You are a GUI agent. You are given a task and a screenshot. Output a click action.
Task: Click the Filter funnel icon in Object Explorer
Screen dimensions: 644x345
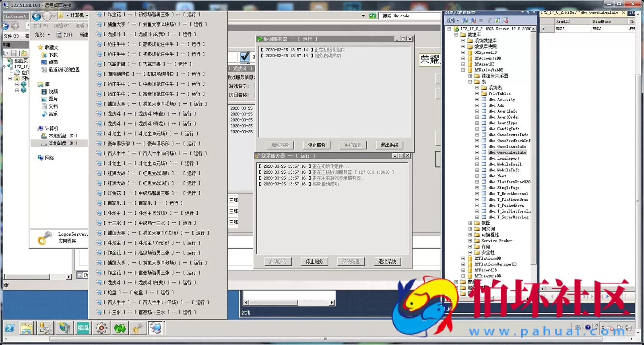(489, 21)
